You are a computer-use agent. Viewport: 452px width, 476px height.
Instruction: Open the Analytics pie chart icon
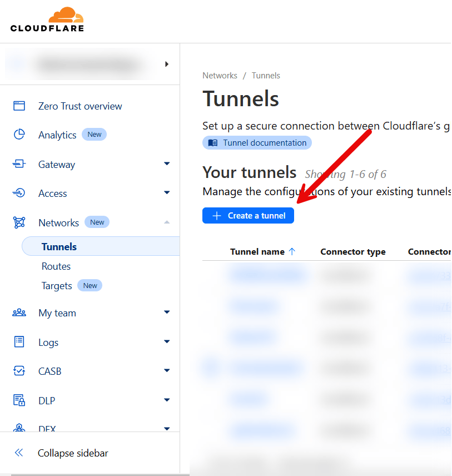19,135
